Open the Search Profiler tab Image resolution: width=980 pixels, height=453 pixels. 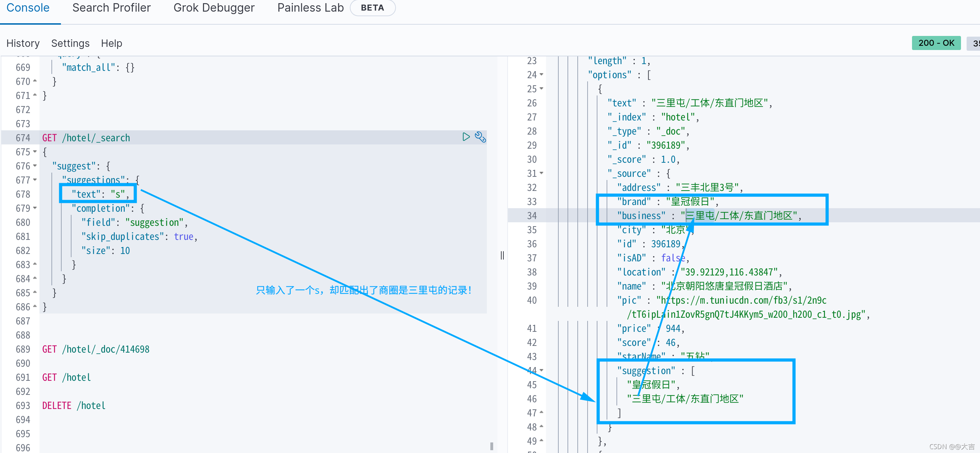[x=111, y=8]
